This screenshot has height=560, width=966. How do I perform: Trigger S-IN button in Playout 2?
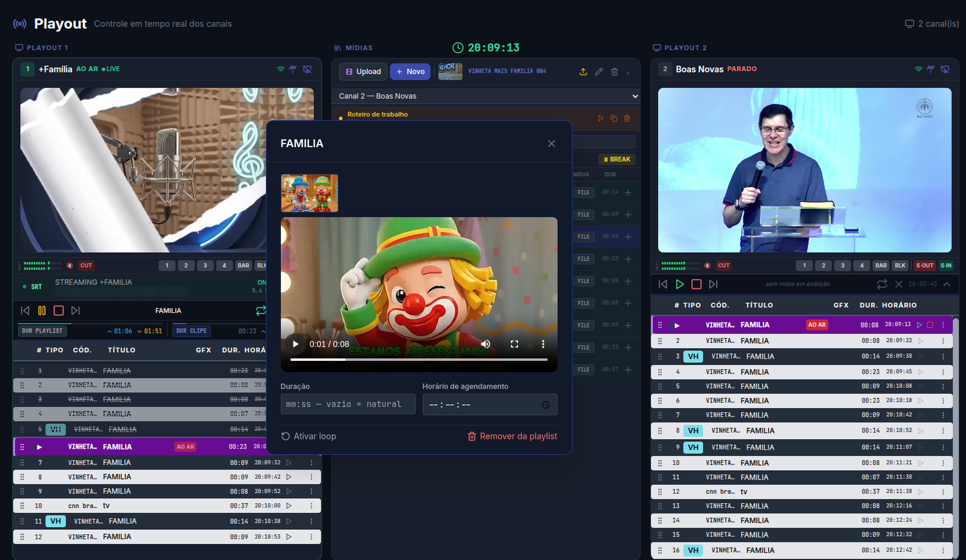(946, 266)
